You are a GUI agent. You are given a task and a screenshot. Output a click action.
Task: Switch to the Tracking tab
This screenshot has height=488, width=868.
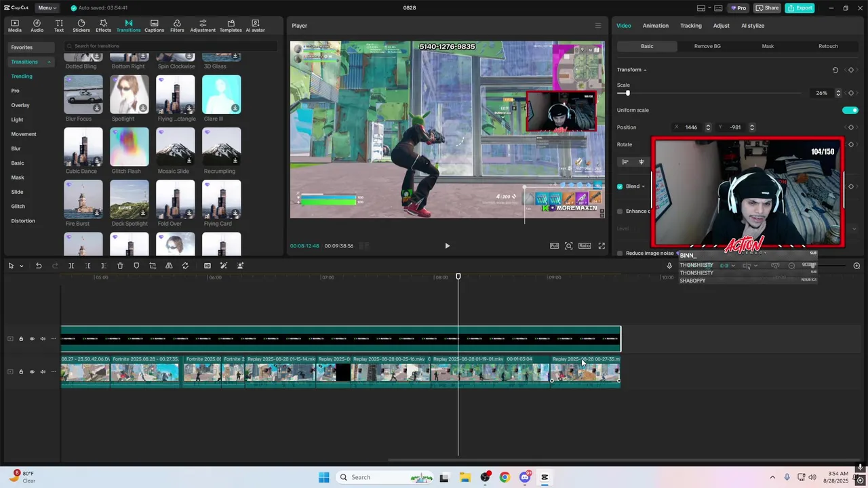coord(691,26)
